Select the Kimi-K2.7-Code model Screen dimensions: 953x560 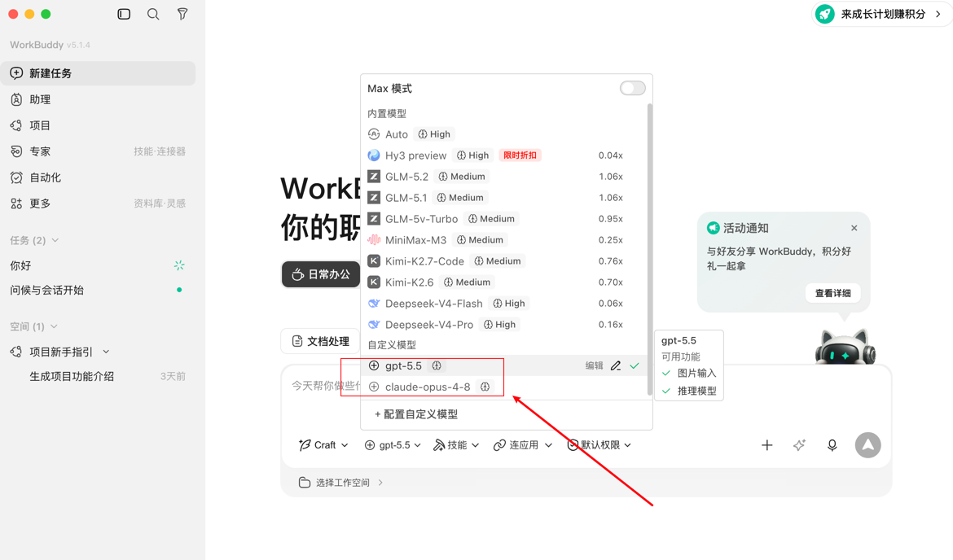point(504,261)
